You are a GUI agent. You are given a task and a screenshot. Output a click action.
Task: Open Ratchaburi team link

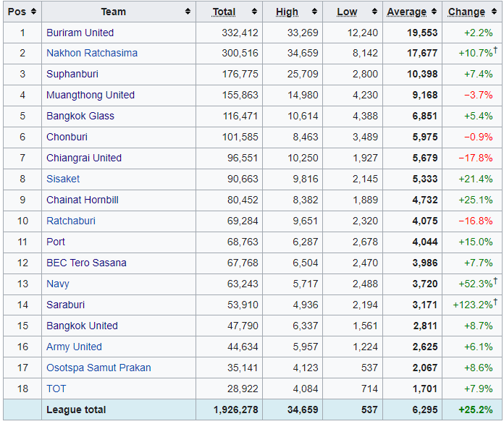click(71, 221)
